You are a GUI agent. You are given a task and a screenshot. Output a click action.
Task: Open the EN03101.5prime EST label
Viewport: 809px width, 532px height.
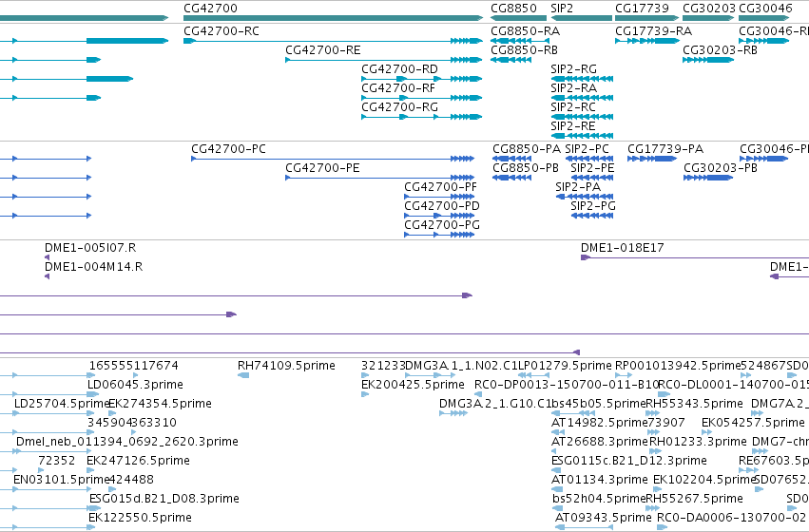point(61,480)
